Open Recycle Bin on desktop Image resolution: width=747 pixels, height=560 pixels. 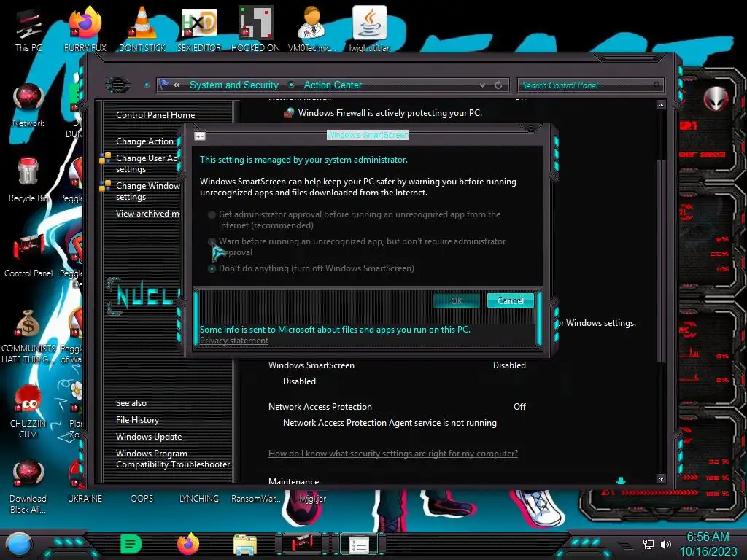tap(28, 180)
